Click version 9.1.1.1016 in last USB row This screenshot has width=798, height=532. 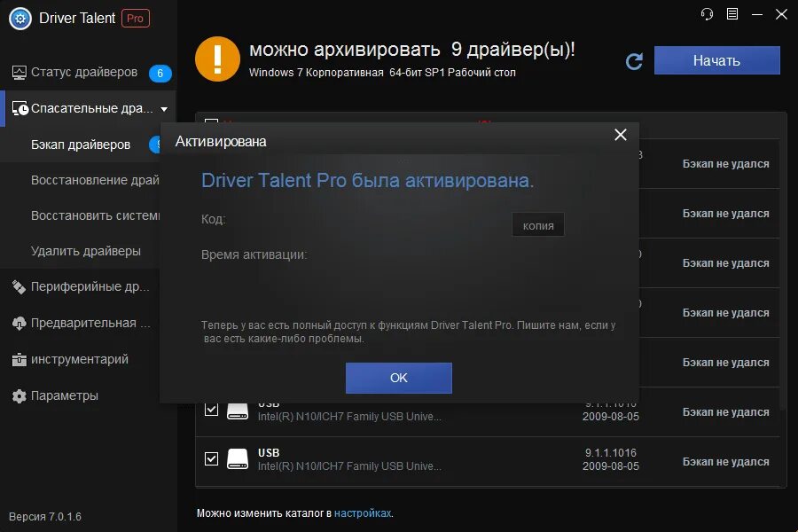[x=610, y=452]
